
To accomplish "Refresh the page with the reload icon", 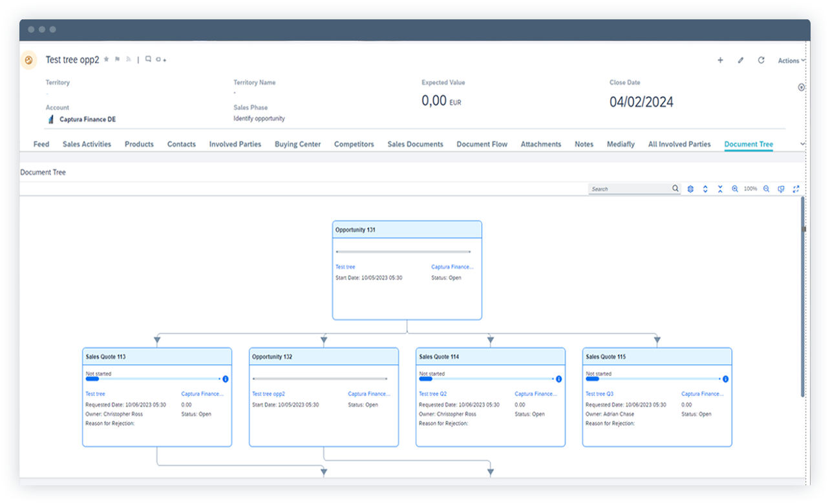I will (761, 59).
